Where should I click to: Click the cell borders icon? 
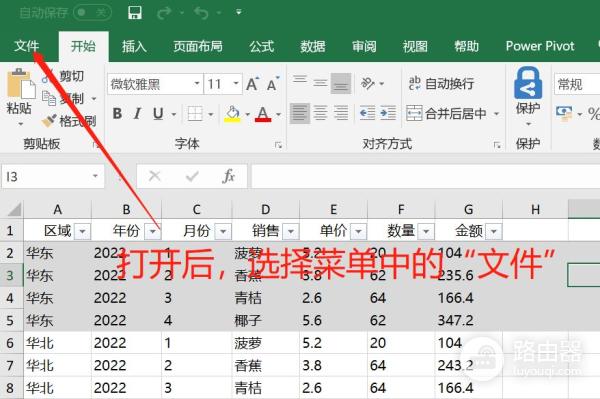[x=195, y=114]
